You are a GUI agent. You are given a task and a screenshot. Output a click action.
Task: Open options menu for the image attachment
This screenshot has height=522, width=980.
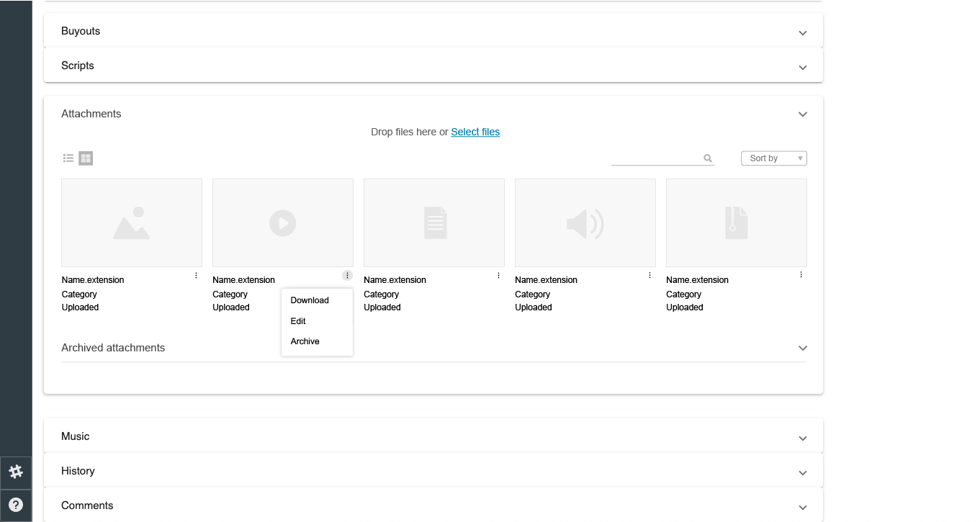pos(195,274)
